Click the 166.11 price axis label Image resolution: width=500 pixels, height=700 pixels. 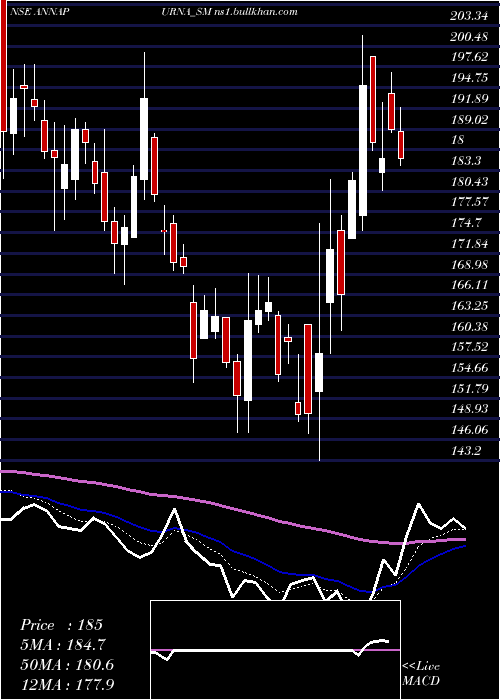tap(469, 285)
